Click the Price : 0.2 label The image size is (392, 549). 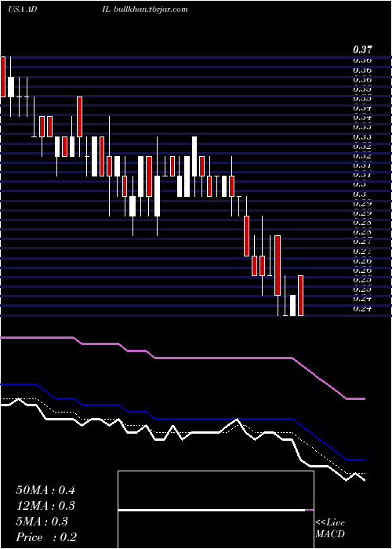click(x=46, y=537)
